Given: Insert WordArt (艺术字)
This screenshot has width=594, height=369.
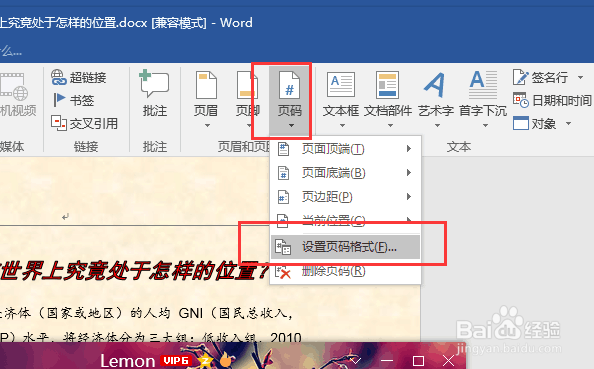Looking at the screenshot, I should point(436,99).
